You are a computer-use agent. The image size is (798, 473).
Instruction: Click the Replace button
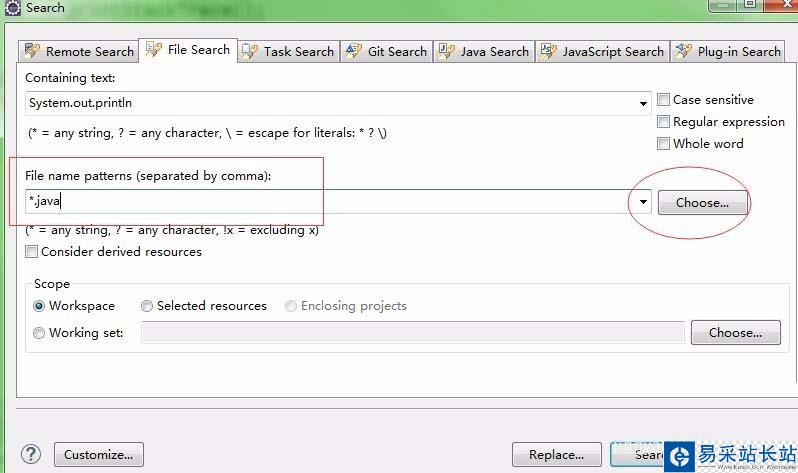click(x=556, y=455)
